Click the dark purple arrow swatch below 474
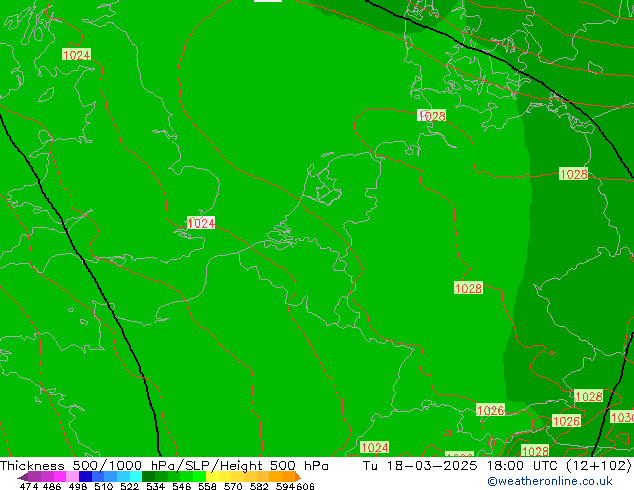 23,477
